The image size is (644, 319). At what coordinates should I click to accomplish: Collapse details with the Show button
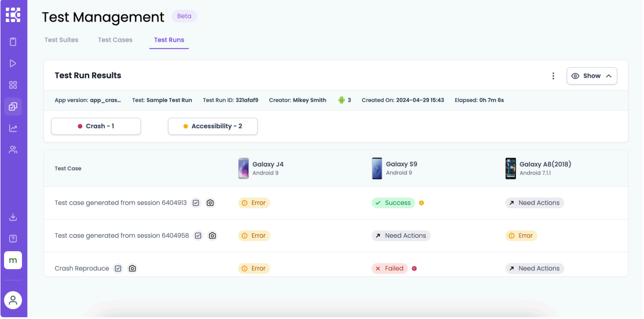point(592,76)
